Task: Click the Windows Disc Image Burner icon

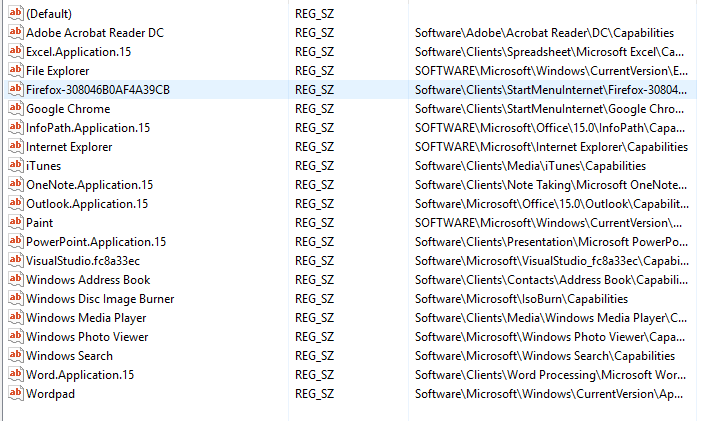Action: pyautogui.click(x=15, y=298)
